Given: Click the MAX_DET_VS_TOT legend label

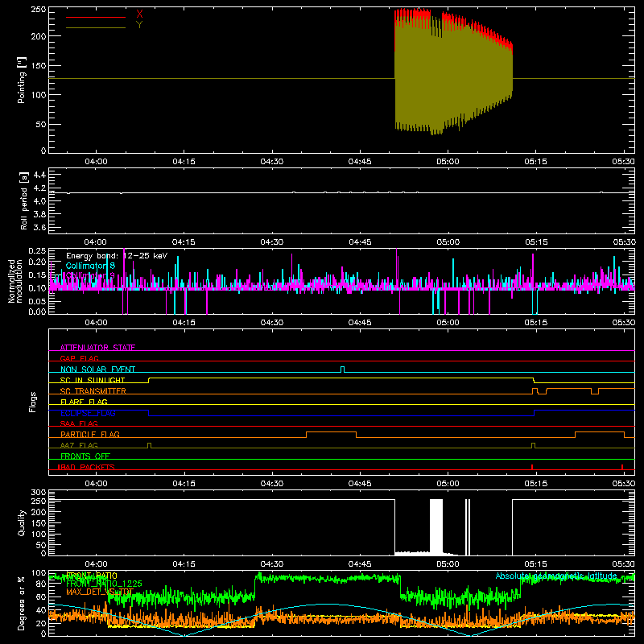Looking at the screenshot, I should [x=100, y=592].
